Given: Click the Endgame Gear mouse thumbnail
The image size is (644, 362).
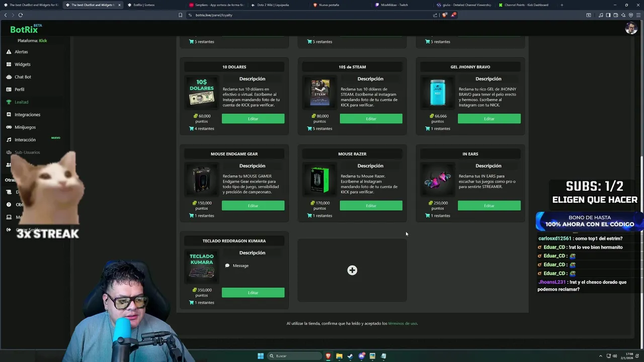Looking at the screenshot, I should click(x=201, y=179).
